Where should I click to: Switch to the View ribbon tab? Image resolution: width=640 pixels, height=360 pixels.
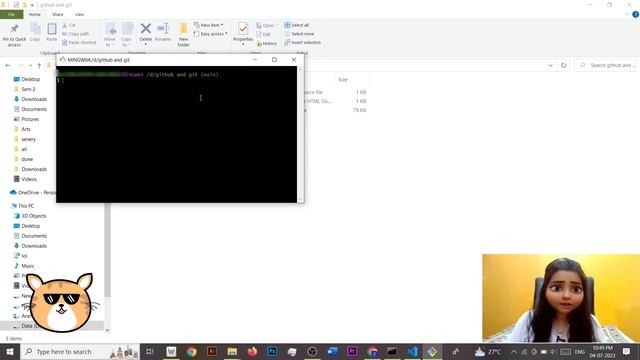tap(80, 15)
